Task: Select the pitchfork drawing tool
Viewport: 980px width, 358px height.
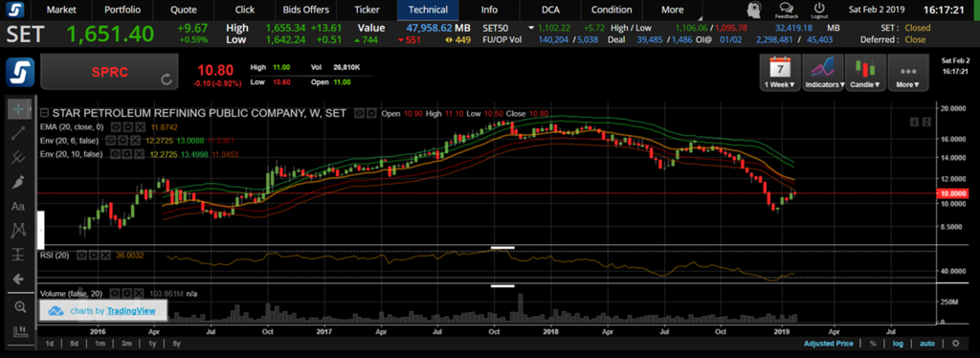Action: (x=18, y=158)
